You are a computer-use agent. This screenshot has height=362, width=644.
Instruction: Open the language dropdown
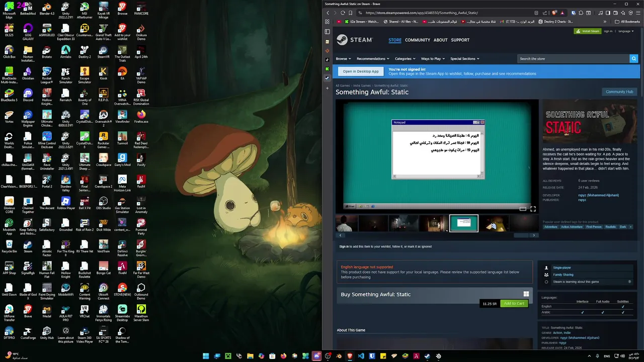[x=625, y=31]
